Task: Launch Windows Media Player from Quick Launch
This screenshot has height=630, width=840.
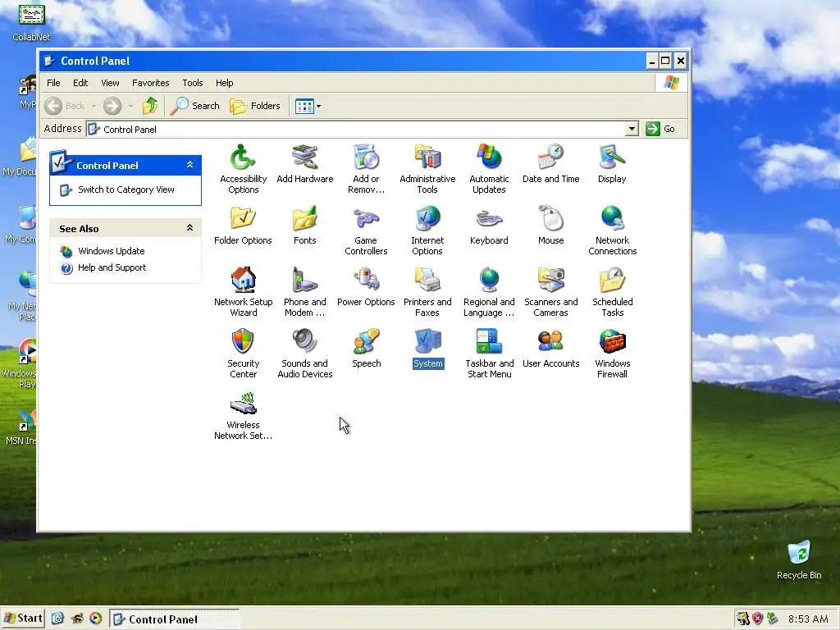Action: 95,619
